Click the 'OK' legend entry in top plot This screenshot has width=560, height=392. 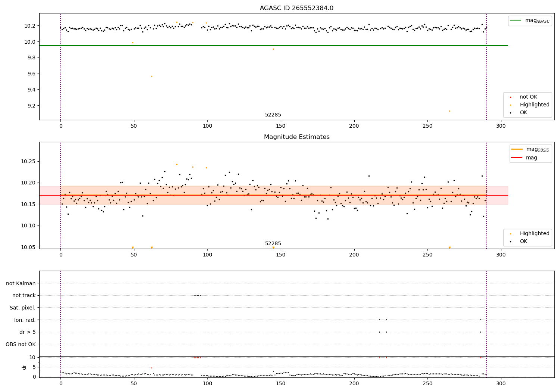coord(519,113)
